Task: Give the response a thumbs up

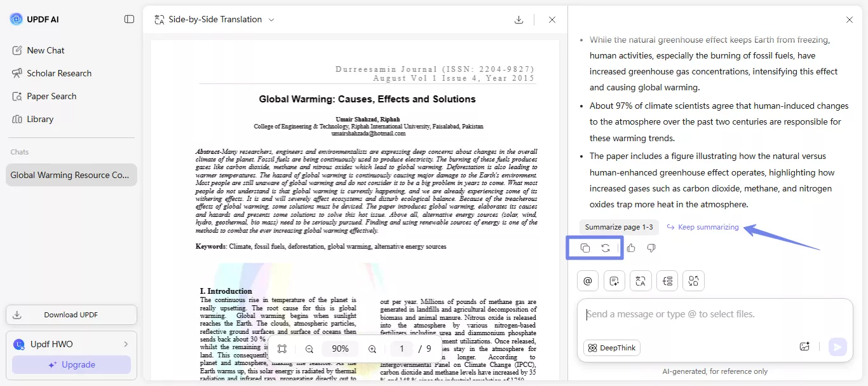Action: pyautogui.click(x=630, y=247)
